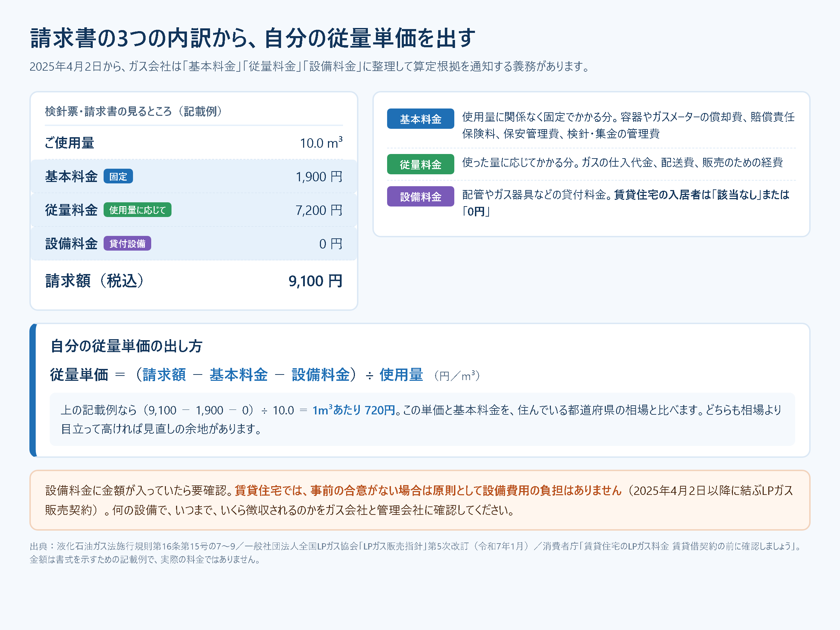Click the card title 検針票・請求書の見るところ（記載例）
This screenshot has width=840, height=630.
click(x=134, y=111)
